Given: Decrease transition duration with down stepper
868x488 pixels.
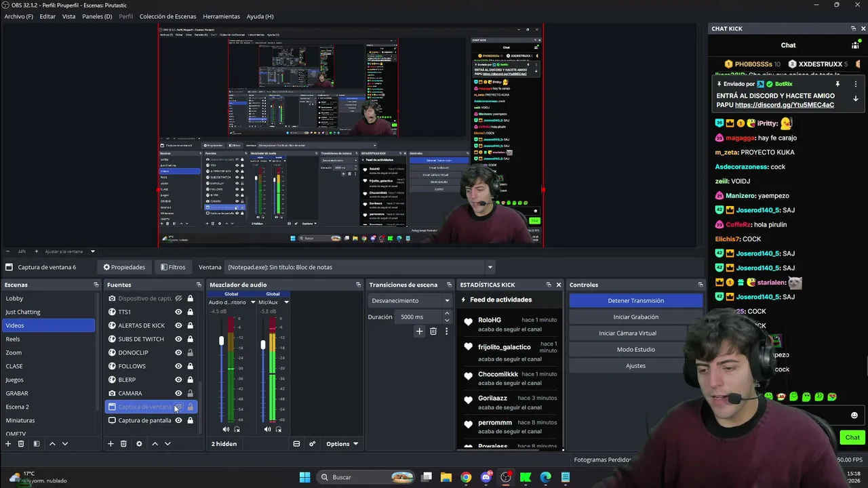Looking at the screenshot, I should click(447, 320).
